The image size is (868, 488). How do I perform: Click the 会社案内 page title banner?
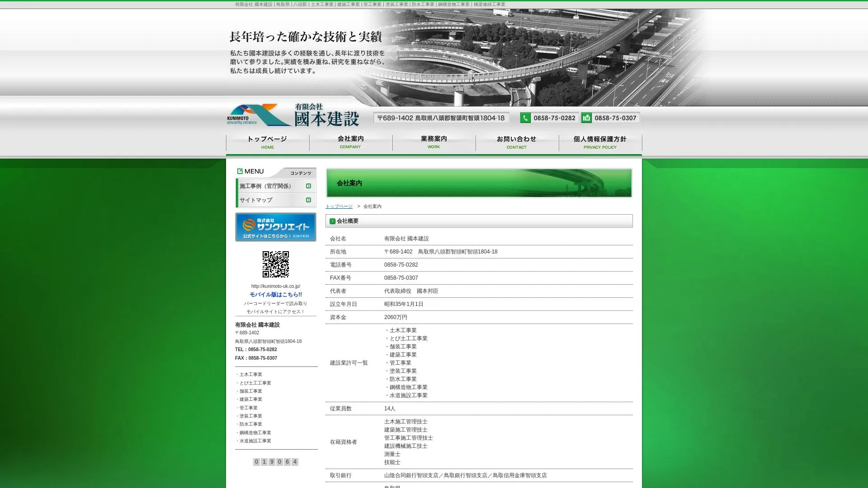(x=479, y=183)
